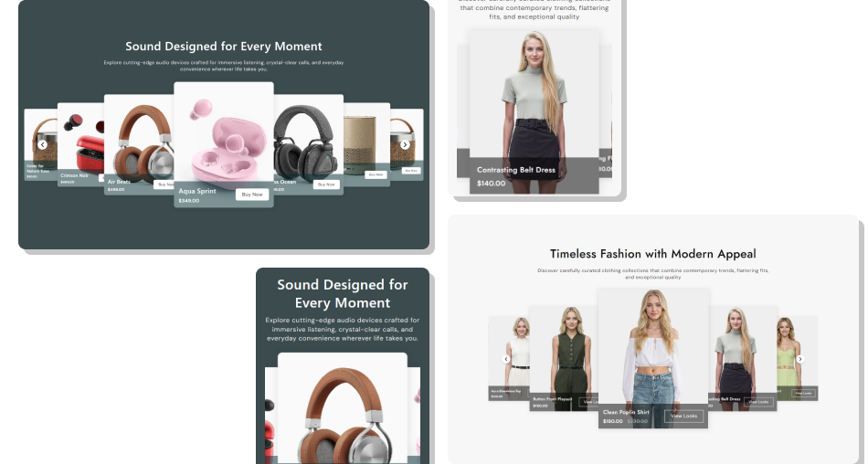Click View Looks on the Button Front Playsuit card
Viewport: 868px width, 464px height.
tap(588, 402)
